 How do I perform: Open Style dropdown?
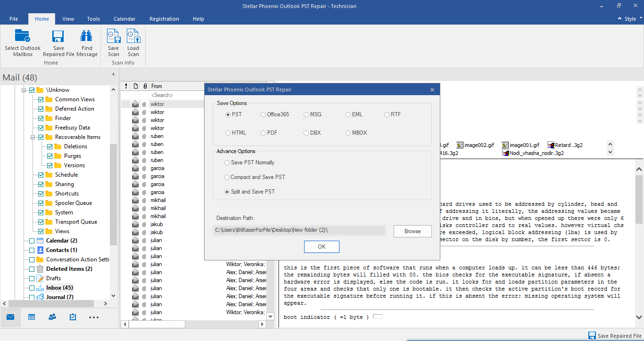(x=630, y=19)
